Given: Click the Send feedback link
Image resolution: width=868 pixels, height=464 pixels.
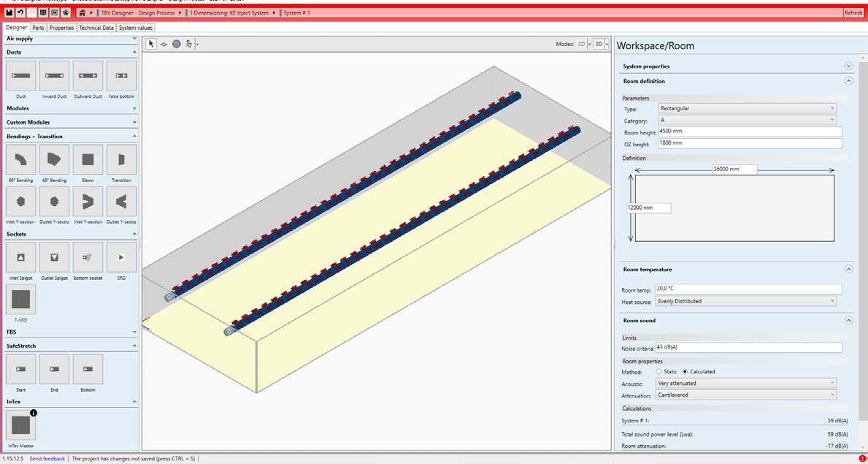Looking at the screenshot, I should click(x=47, y=458).
